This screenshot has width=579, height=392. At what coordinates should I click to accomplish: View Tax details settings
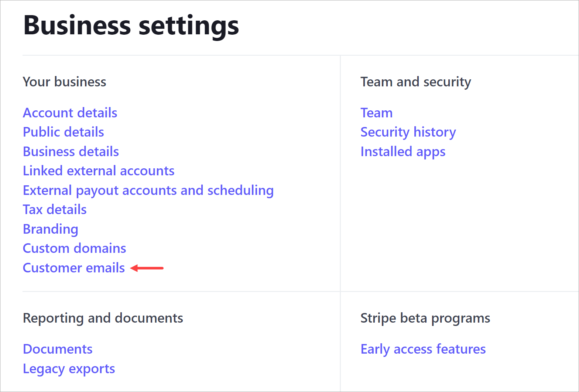(55, 210)
